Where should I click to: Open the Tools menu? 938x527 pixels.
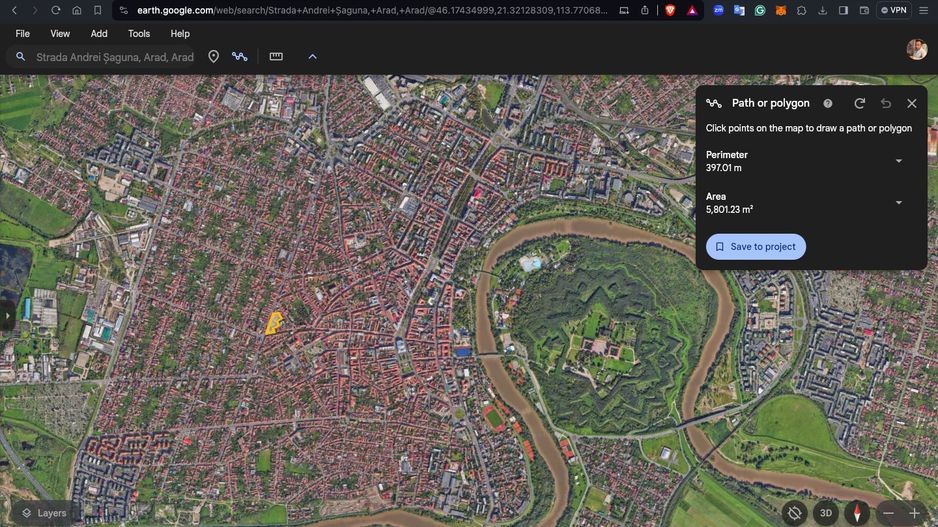139,33
